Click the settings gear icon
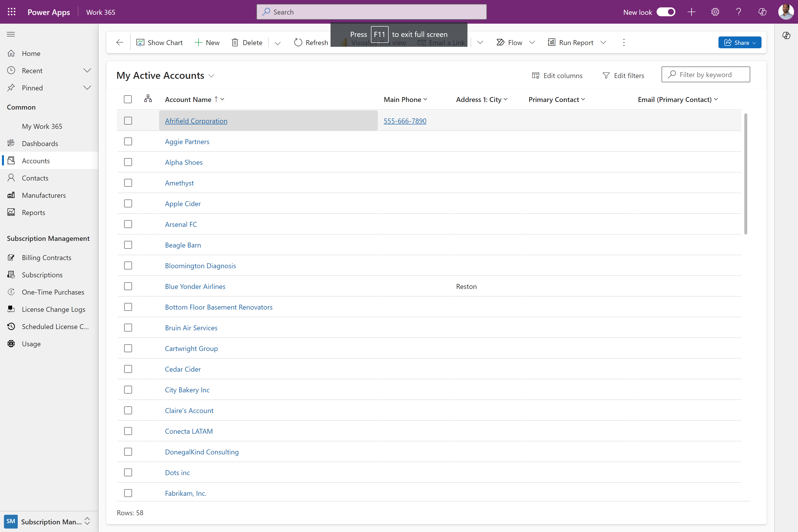The image size is (798, 532). click(715, 12)
